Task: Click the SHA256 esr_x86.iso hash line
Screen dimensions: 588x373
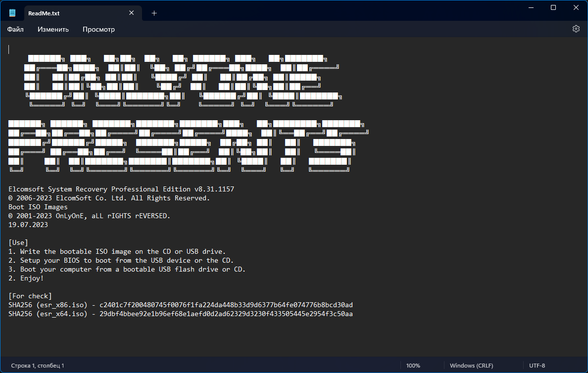Action: (180, 305)
